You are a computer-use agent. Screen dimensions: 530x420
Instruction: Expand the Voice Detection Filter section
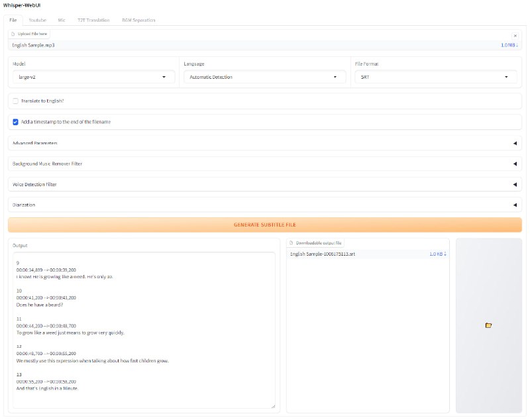pyautogui.click(x=265, y=184)
